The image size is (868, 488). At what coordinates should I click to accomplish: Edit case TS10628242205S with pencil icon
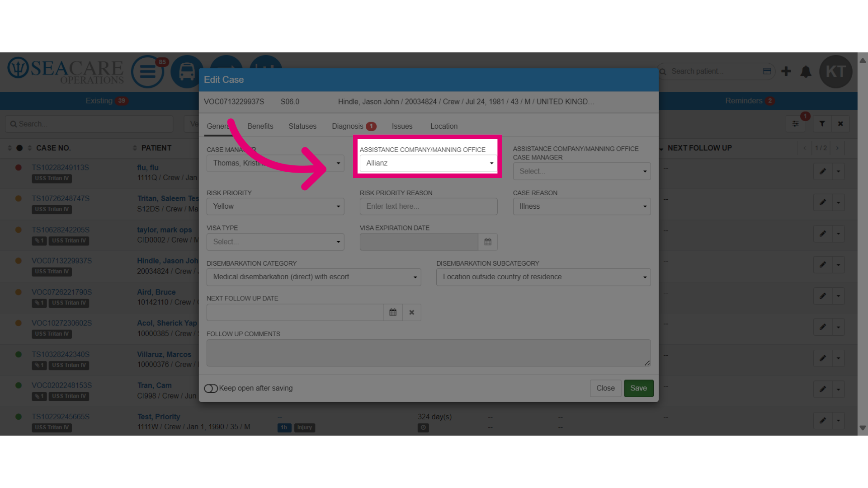pyautogui.click(x=823, y=234)
